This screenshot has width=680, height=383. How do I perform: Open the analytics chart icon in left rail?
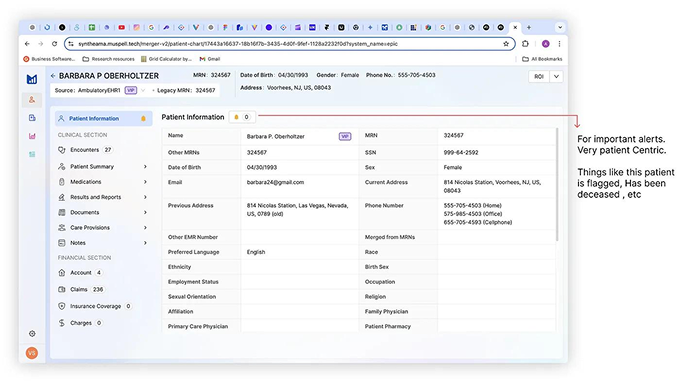[x=32, y=136]
